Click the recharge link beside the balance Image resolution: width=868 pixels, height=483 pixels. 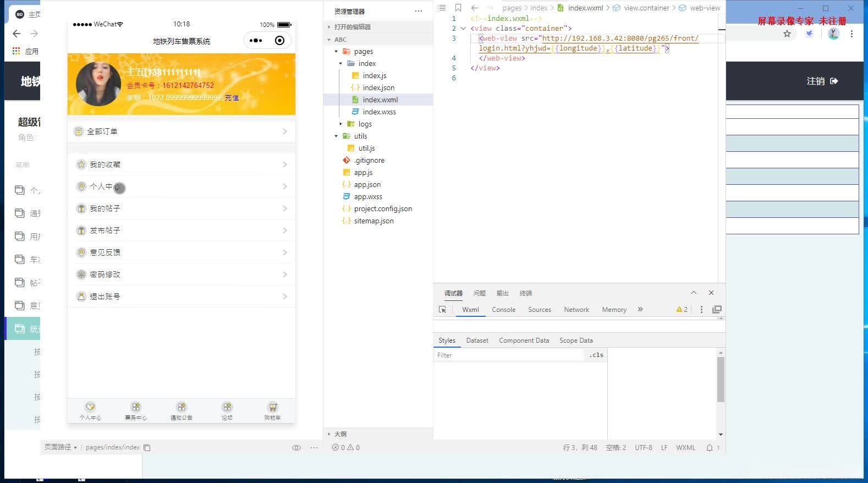click(232, 98)
